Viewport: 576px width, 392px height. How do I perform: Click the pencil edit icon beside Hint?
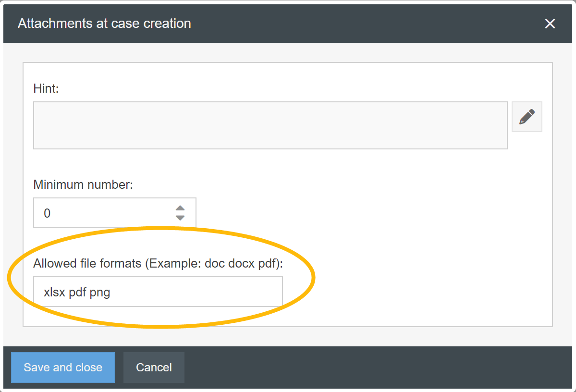[x=527, y=117]
